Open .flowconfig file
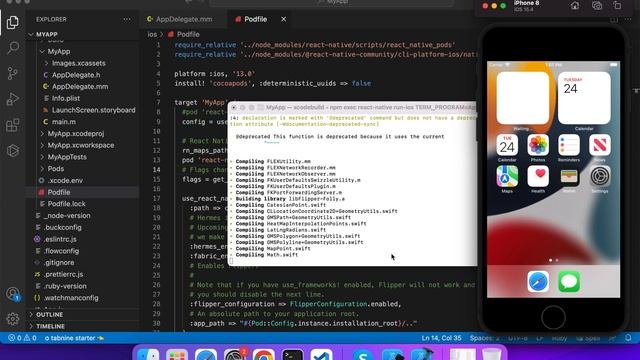640x360 pixels. pos(61,251)
